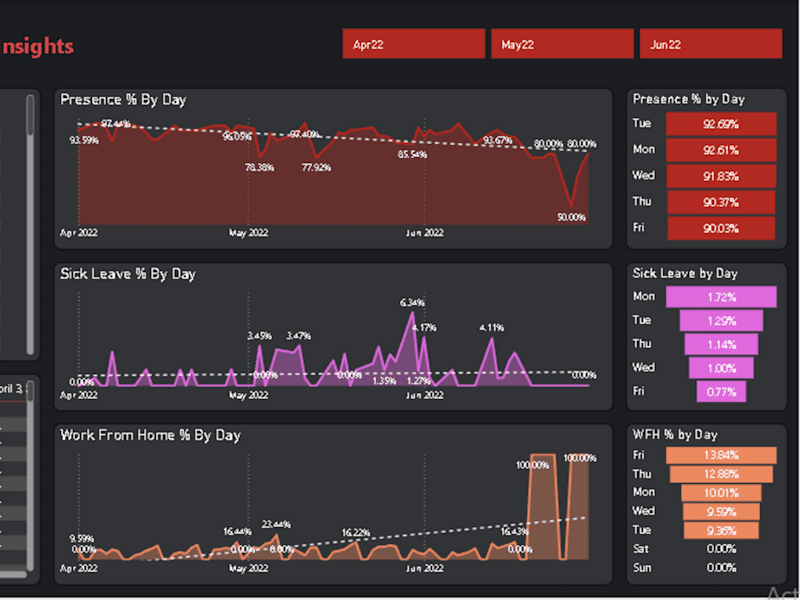Screen dimensions: 800x600
Task: Click the 'Sick Leave by Day' funnel title
Action: (x=685, y=273)
